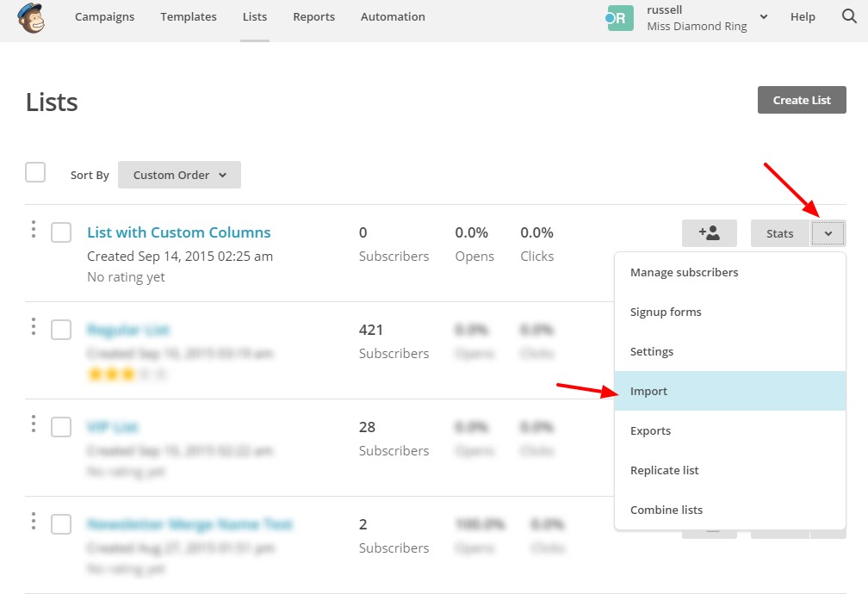
Task: Click the Create List button
Action: point(802,100)
